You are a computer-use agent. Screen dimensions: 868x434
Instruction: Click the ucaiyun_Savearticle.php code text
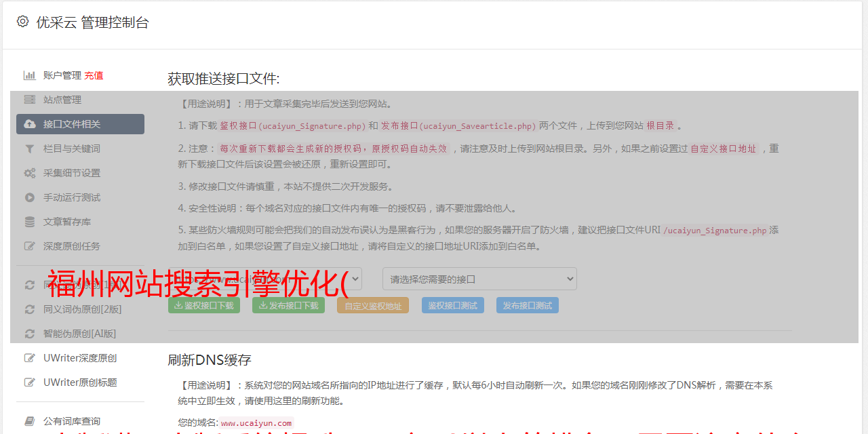477,126
